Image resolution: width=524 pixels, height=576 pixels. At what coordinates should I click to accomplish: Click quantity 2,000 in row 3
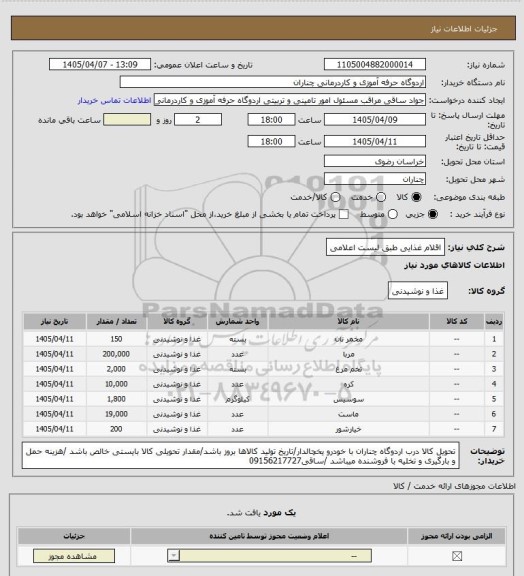(x=116, y=369)
